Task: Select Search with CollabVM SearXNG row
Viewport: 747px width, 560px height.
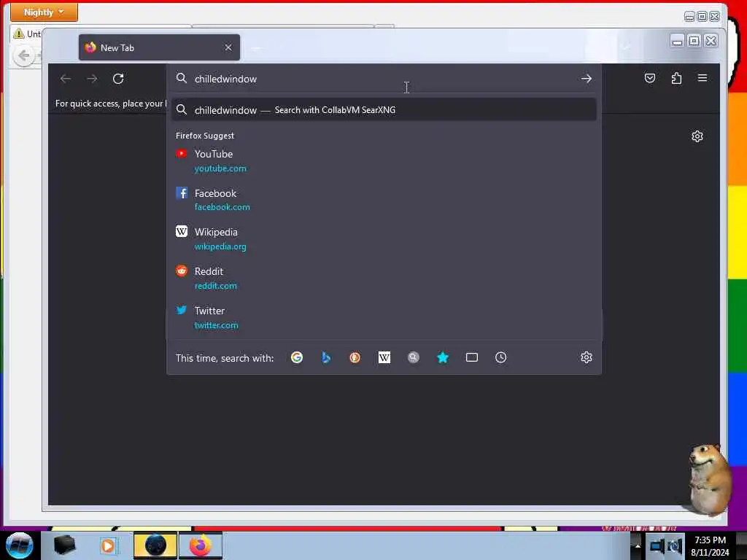Action: pos(384,110)
